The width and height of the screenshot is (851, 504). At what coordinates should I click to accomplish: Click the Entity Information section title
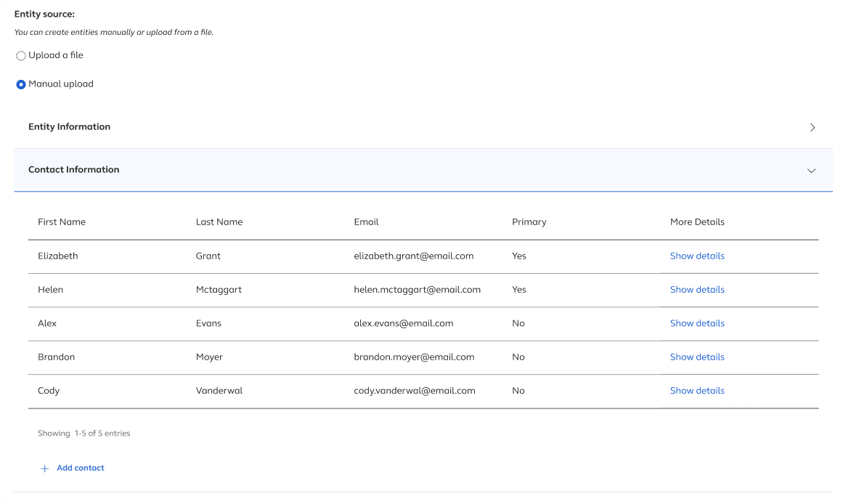(70, 126)
